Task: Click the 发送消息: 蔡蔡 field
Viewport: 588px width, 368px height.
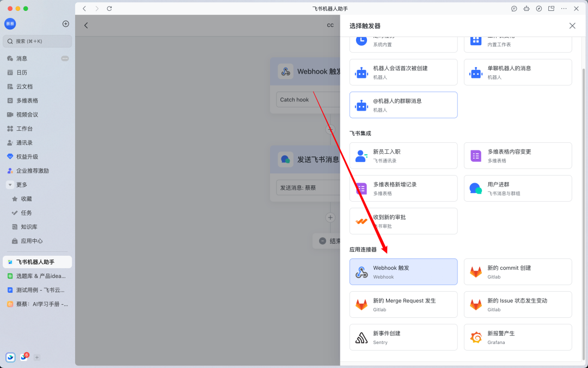Action: click(308, 188)
